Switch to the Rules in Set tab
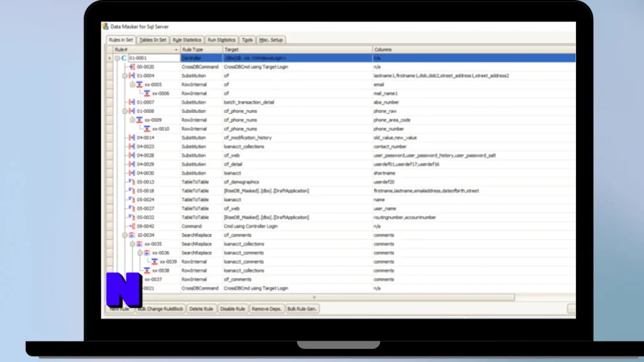The width and height of the screenshot is (644, 362). (121, 40)
